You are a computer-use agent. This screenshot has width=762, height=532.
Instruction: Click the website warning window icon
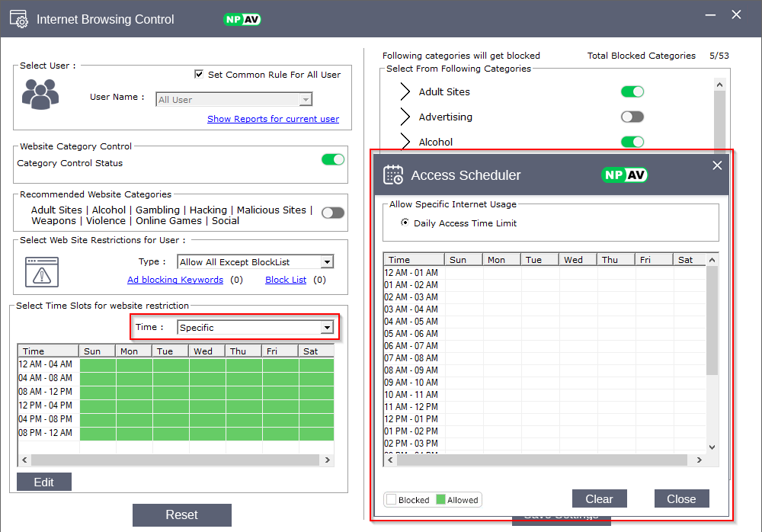(42, 271)
